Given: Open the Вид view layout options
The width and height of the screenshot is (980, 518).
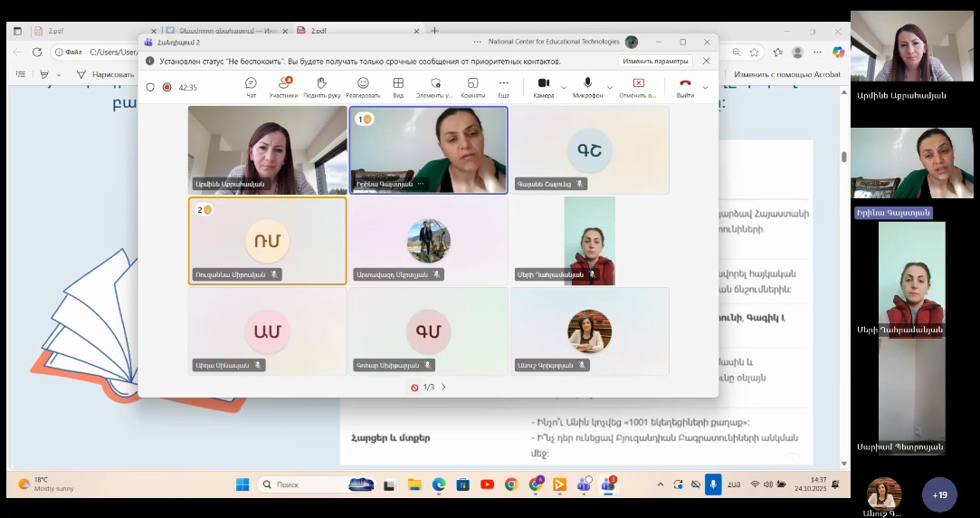Looking at the screenshot, I should tap(397, 87).
